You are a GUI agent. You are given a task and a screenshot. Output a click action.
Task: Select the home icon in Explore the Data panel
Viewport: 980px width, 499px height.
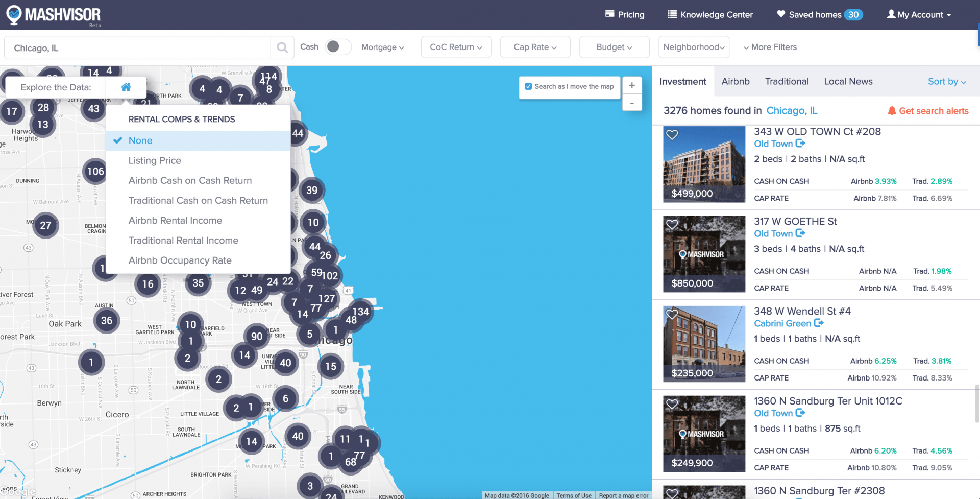point(126,87)
